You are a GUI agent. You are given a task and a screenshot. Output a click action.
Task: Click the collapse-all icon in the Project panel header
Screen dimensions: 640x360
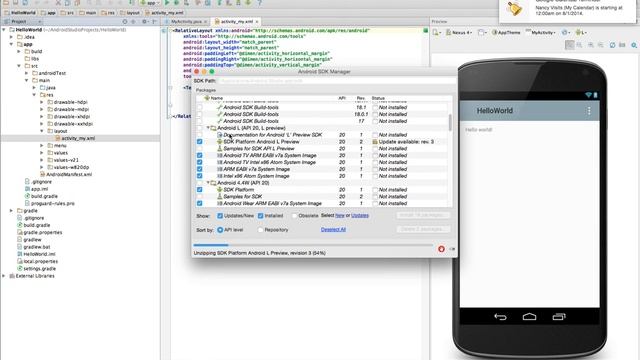133,21
